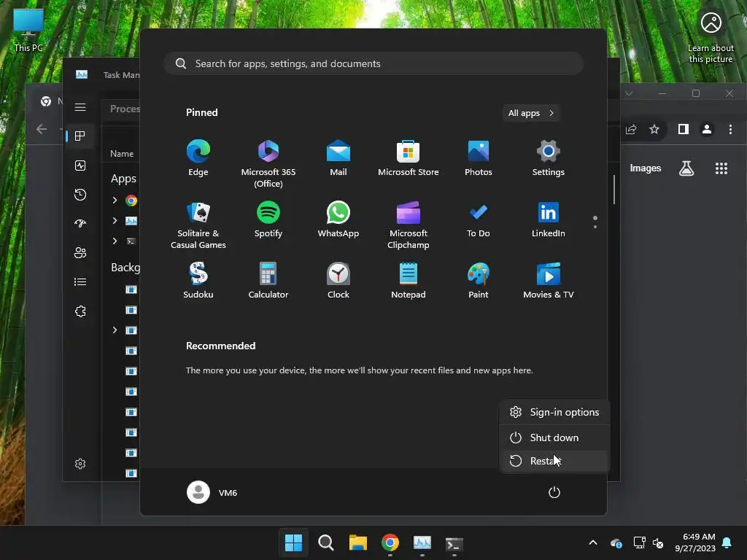Expand terminal process group in Task Manager
Screen dimensions: 747x560
click(x=115, y=241)
